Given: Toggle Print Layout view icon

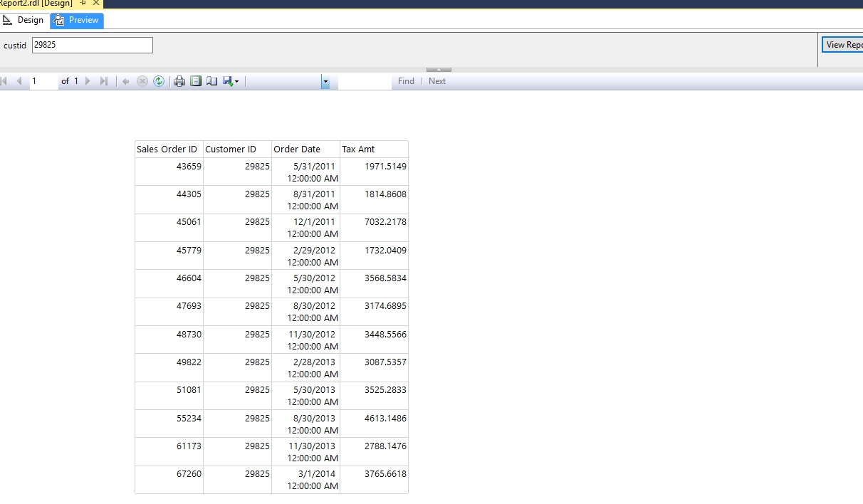Looking at the screenshot, I should point(196,81).
